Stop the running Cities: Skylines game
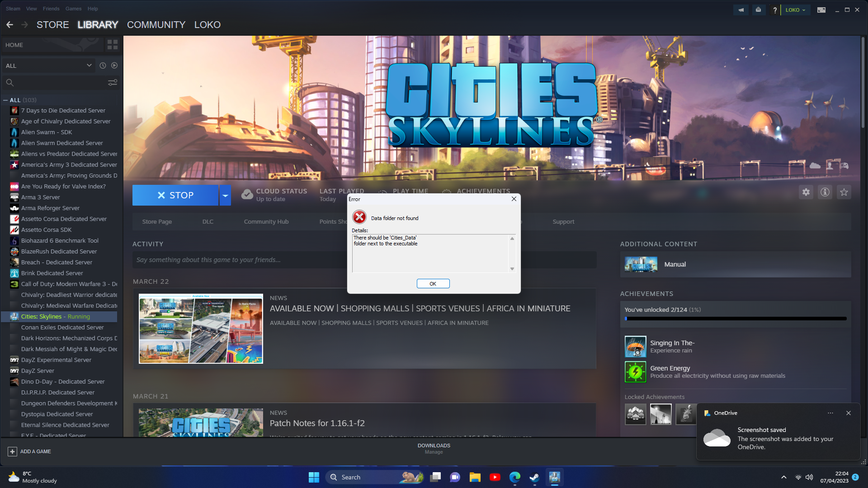Screen dimensions: 868x488 175,195
